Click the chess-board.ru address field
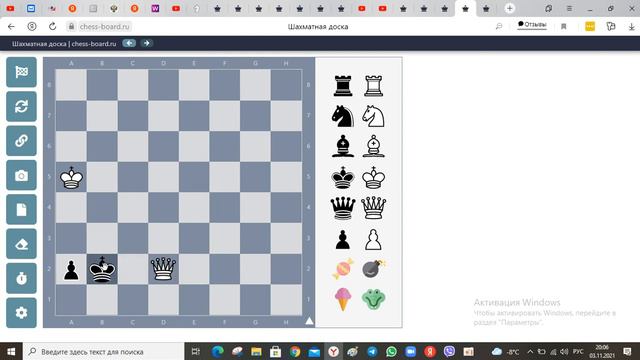The image size is (640, 360). coord(104,27)
